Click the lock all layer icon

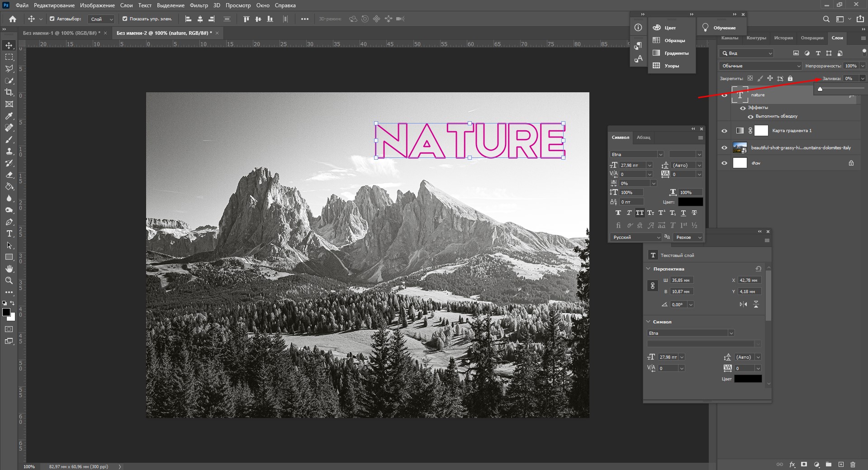(x=790, y=78)
